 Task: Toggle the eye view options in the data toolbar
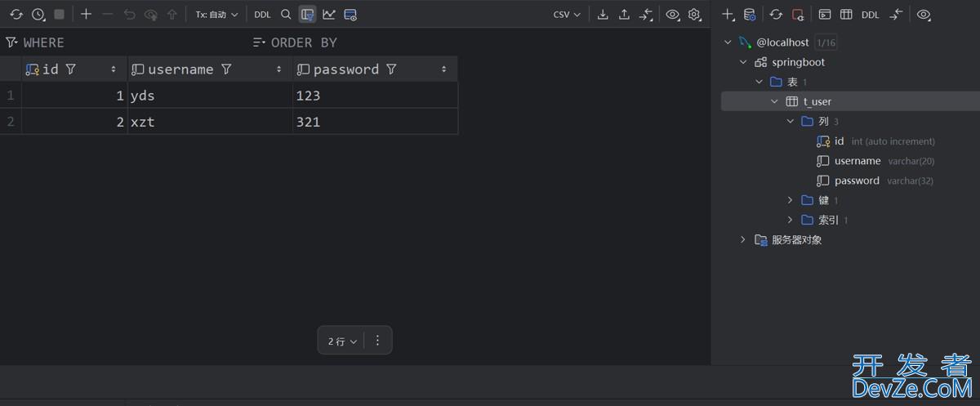[x=672, y=15]
